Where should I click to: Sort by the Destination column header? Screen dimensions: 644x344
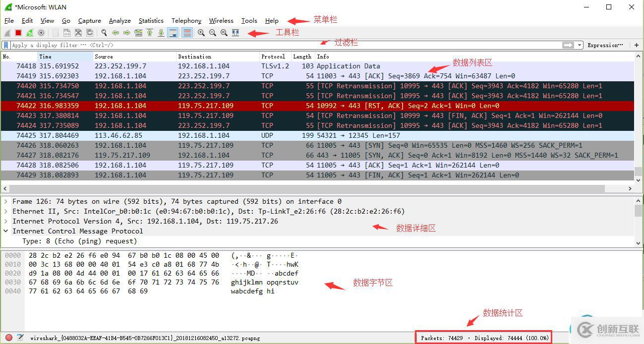pyautogui.click(x=218, y=57)
